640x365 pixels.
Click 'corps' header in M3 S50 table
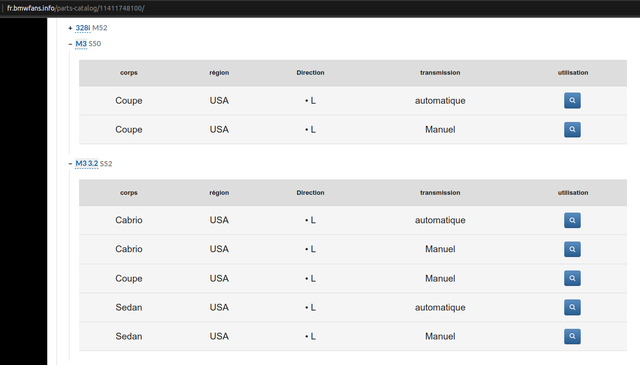pyautogui.click(x=129, y=73)
